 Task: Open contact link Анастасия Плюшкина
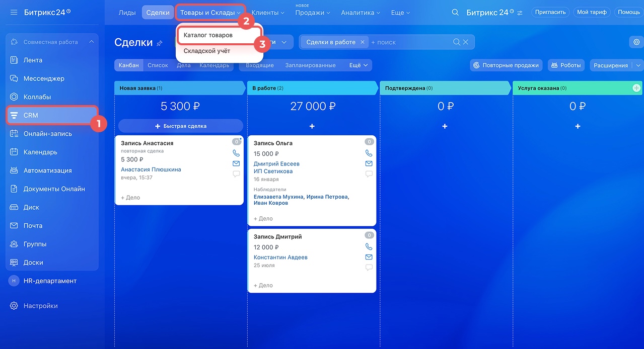(151, 169)
